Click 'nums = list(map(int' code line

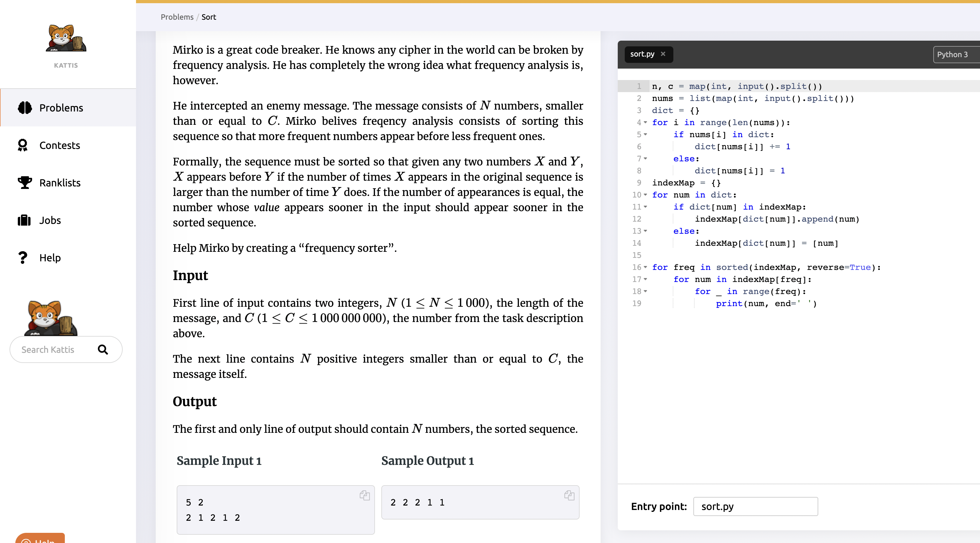pos(753,98)
